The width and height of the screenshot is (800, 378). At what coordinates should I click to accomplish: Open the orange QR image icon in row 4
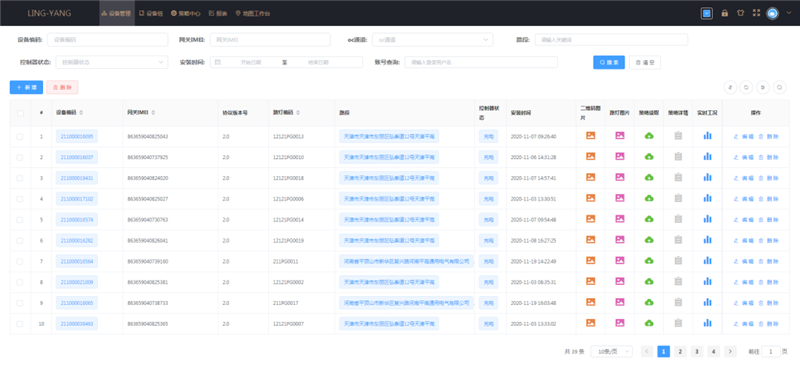590,198
